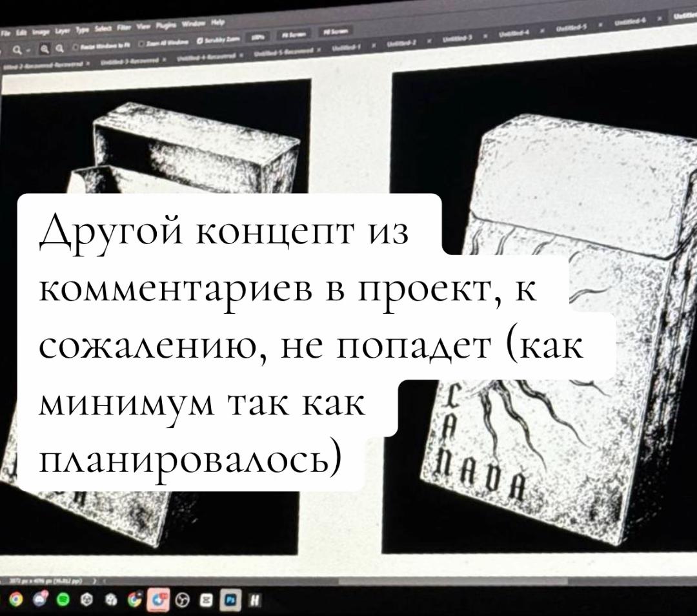Click the Fill Screen button

pos(336,32)
